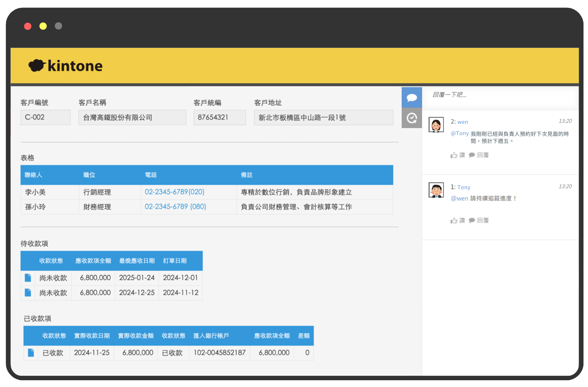Viewport: 588px width, 387px height.
Task: Click the macOS gray zoom dot
Action: [58, 26]
